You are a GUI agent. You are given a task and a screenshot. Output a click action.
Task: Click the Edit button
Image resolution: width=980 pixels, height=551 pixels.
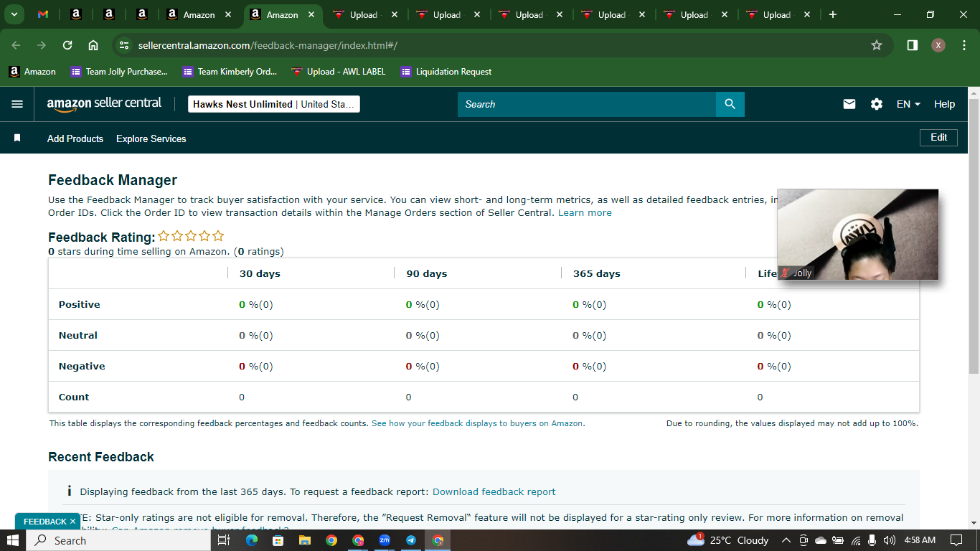click(938, 137)
